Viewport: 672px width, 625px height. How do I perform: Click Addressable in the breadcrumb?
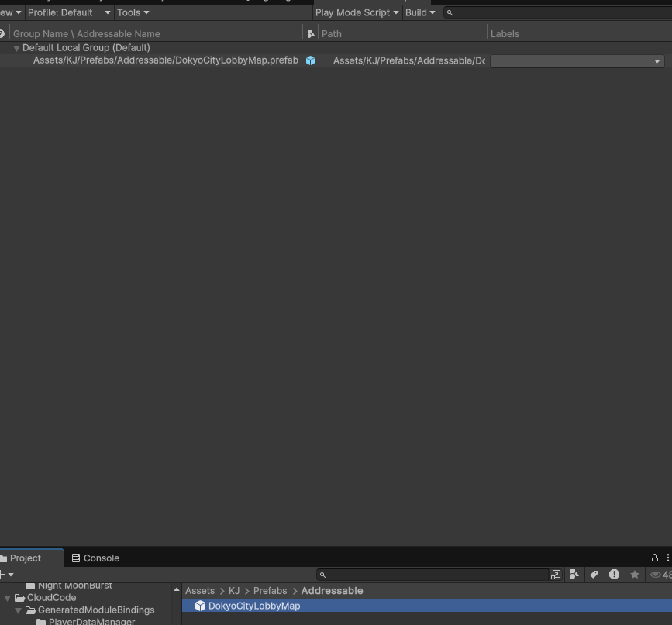point(332,591)
